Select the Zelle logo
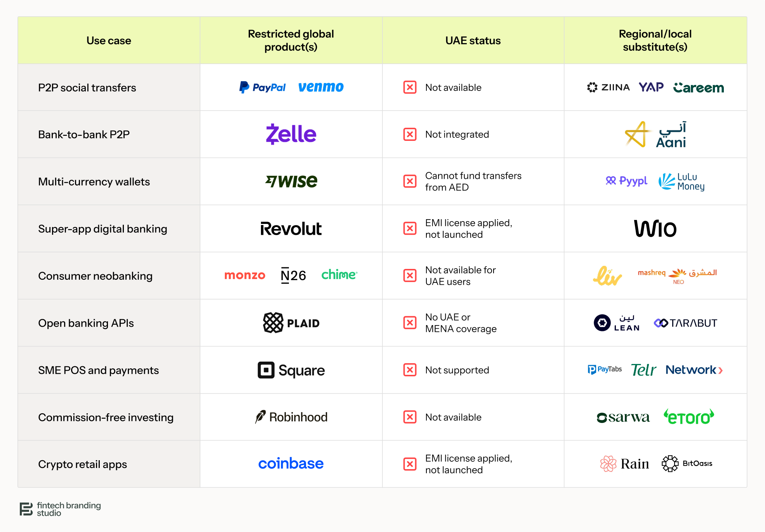The height and width of the screenshot is (532, 765). tap(291, 134)
